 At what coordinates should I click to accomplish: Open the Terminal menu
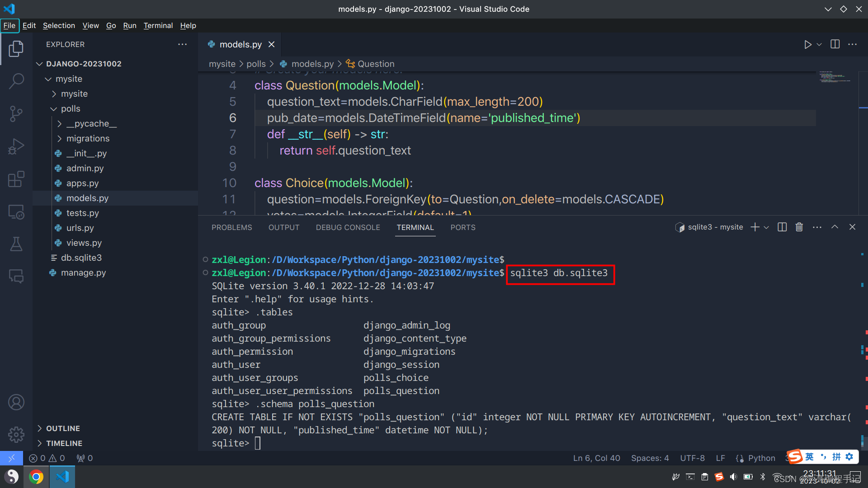[158, 25]
